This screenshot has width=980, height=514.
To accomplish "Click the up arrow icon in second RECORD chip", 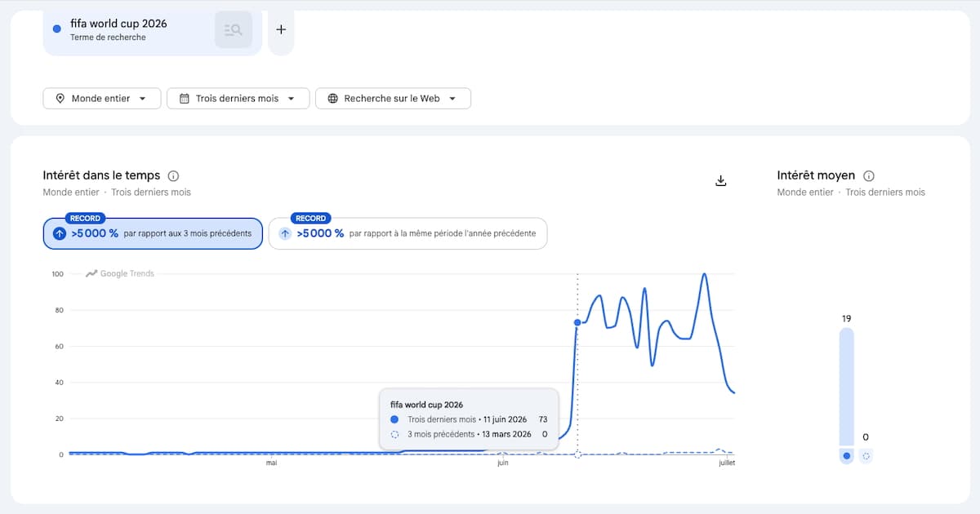I will pyautogui.click(x=284, y=233).
